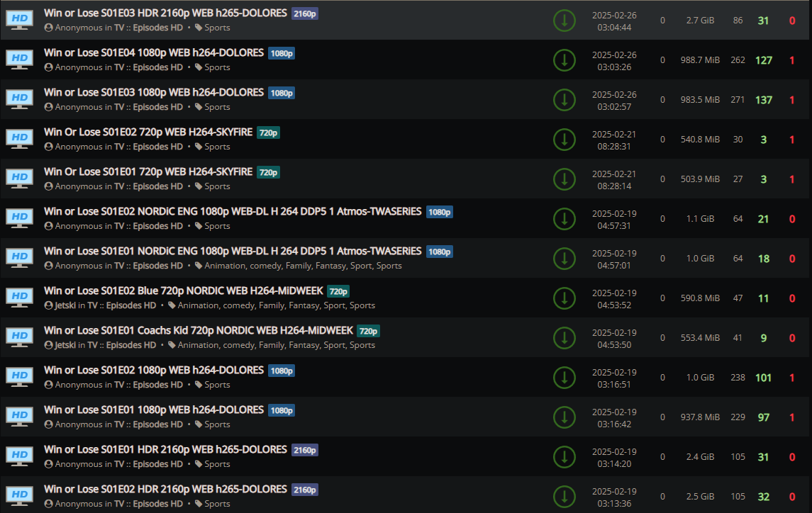Open uploader jetski on Coachs Kid row
Viewport: 812px width, 513px height.
tap(65, 345)
